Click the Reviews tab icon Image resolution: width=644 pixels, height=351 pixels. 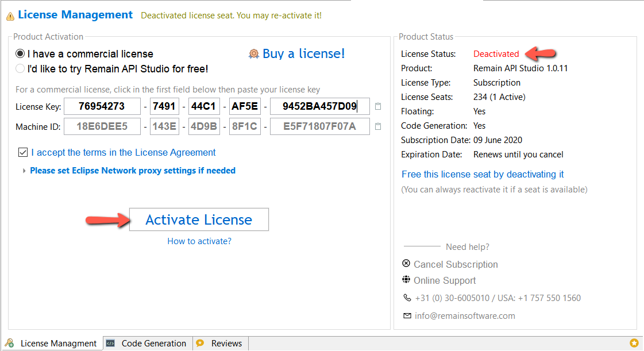200,343
